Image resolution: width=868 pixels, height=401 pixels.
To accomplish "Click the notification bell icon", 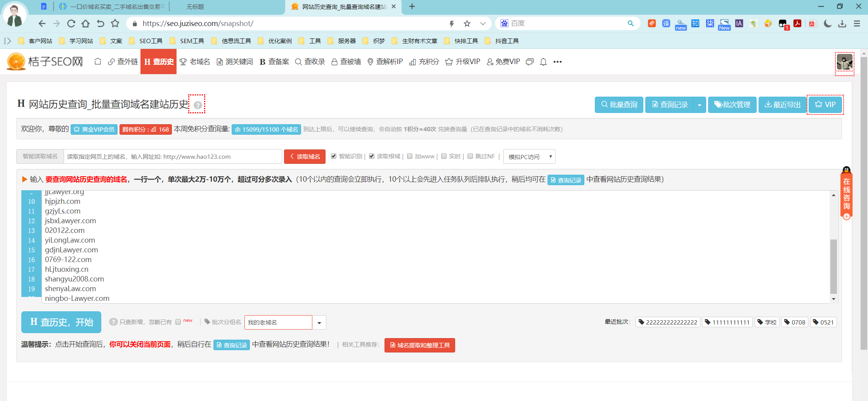I will [x=543, y=61].
